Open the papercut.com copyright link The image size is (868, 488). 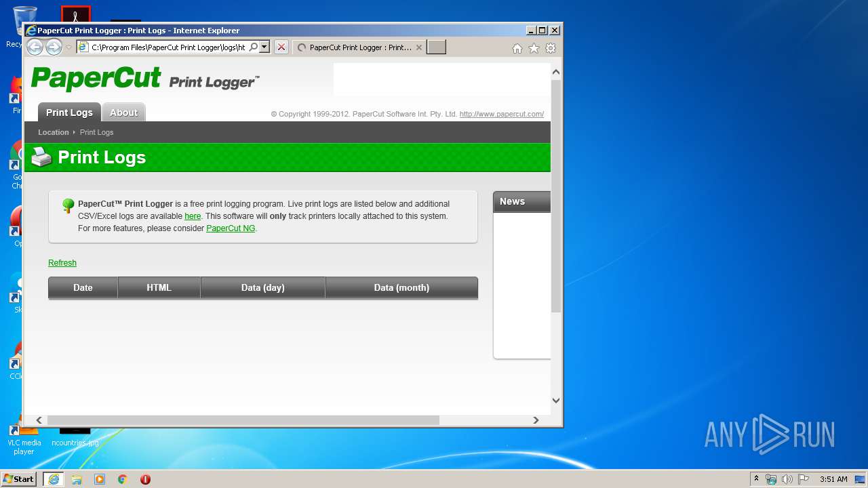coord(502,114)
